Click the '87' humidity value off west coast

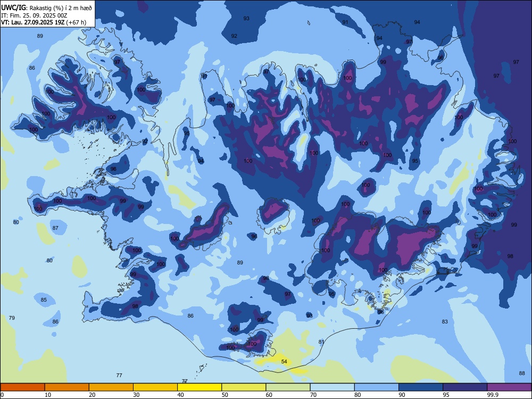tap(55, 228)
